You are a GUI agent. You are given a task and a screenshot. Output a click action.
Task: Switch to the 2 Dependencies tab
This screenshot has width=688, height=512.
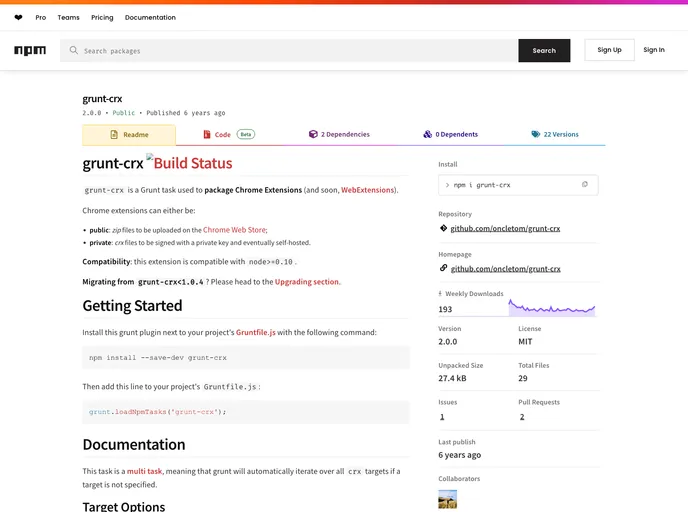click(339, 134)
